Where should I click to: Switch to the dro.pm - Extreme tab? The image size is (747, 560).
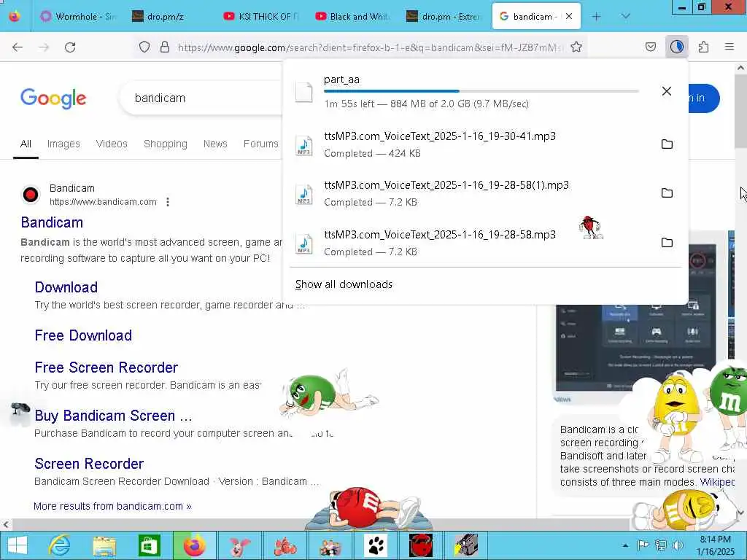[x=445, y=17]
